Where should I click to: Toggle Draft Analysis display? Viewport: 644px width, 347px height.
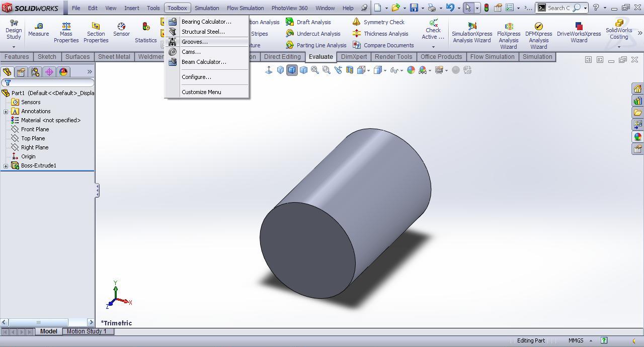pos(314,22)
